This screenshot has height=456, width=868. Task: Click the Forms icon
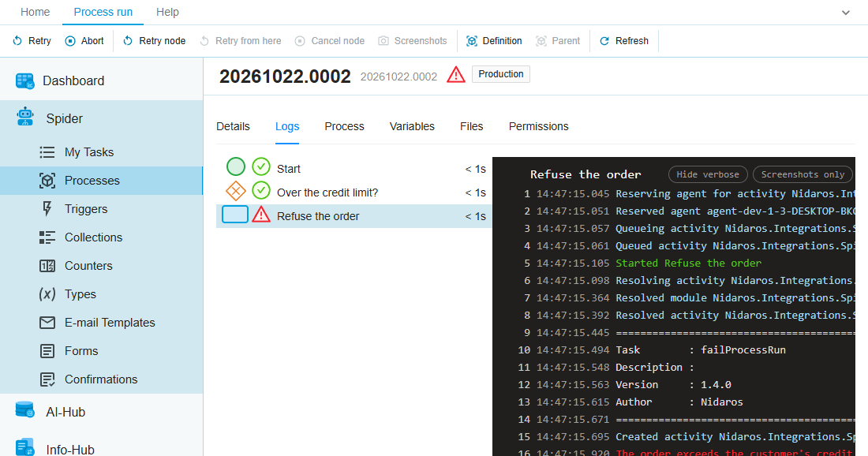point(47,351)
